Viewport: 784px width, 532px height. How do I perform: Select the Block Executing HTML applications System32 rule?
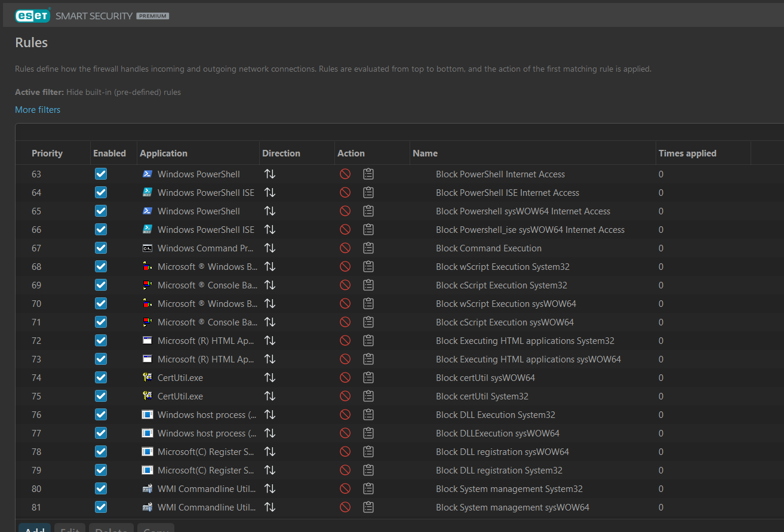(525, 341)
